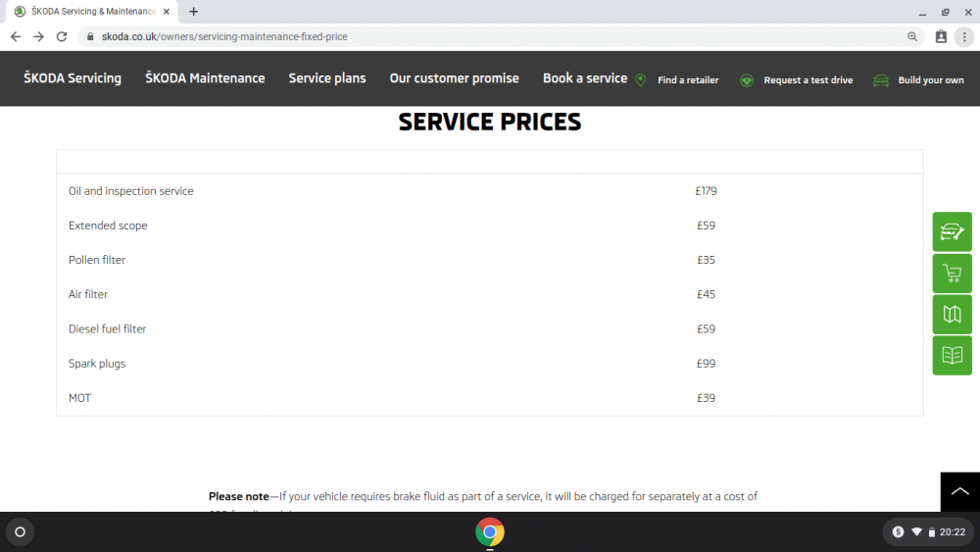Click the Oil and inspection service row label
This screenshot has width=980, height=552.
(130, 191)
